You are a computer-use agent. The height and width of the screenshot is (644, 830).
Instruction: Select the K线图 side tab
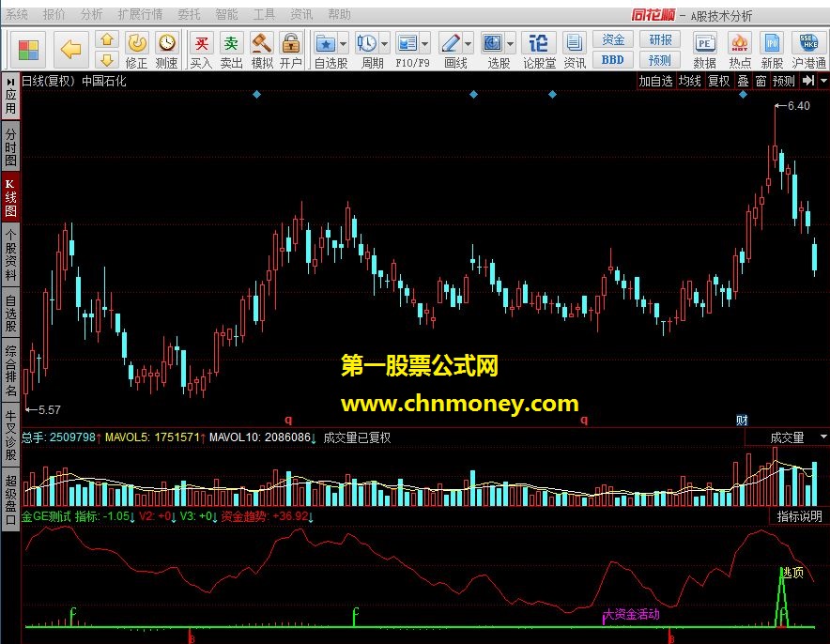(10, 198)
